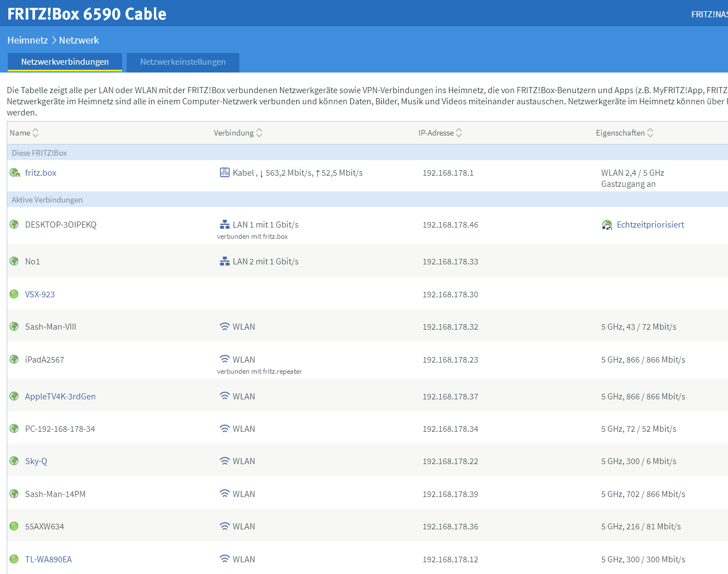Select the IP address 192.168.178.1
This screenshot has width=728, height=574.
pos(448,173)
